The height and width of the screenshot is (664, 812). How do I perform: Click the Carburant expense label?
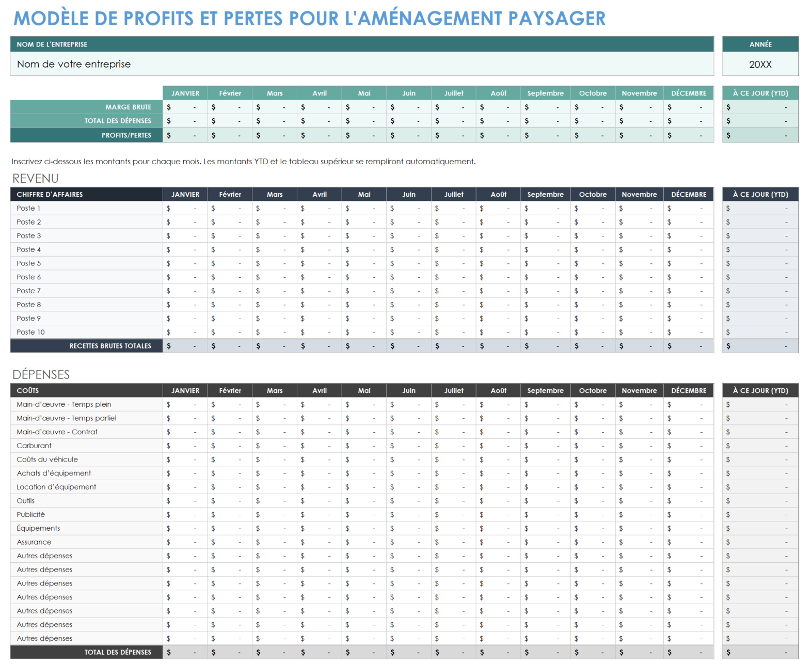[34, 446]
